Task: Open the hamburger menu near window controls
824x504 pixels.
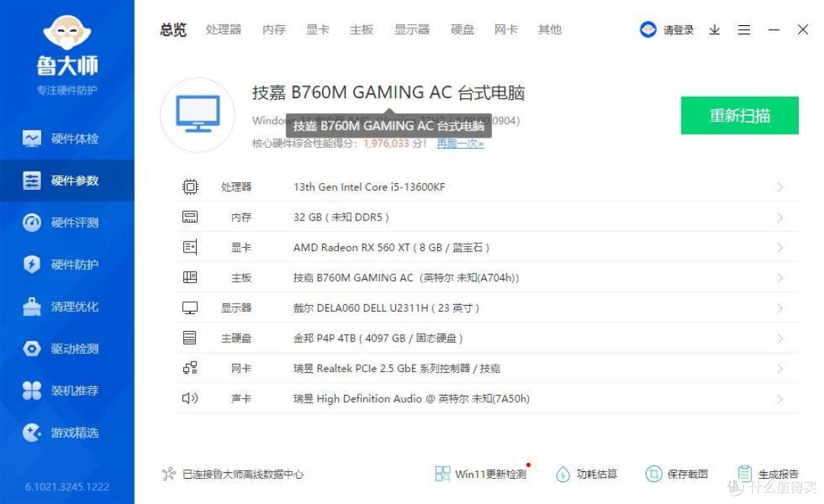Action: point(744,29)
